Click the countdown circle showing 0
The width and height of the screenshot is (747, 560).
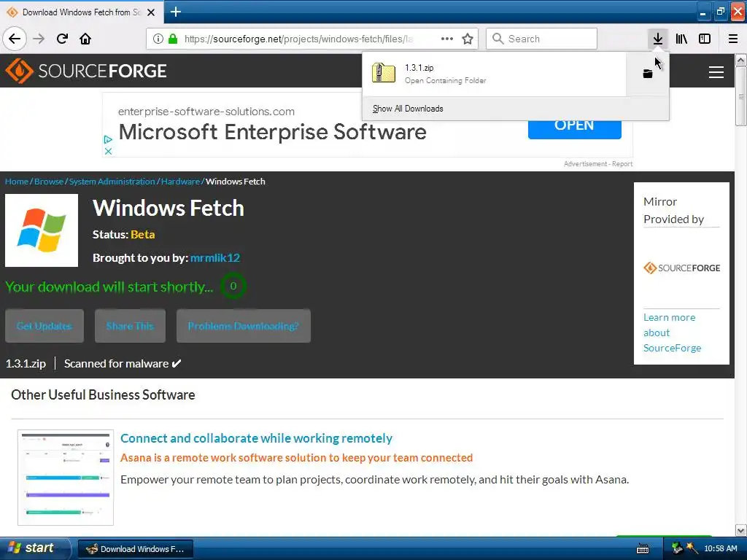click(x=233, y=286)
